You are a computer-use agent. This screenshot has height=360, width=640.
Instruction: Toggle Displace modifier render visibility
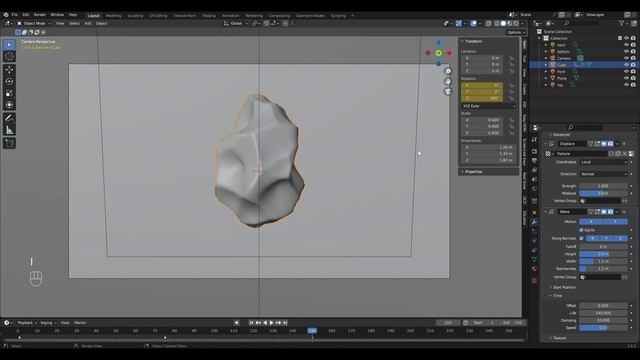tap(611, 144)
